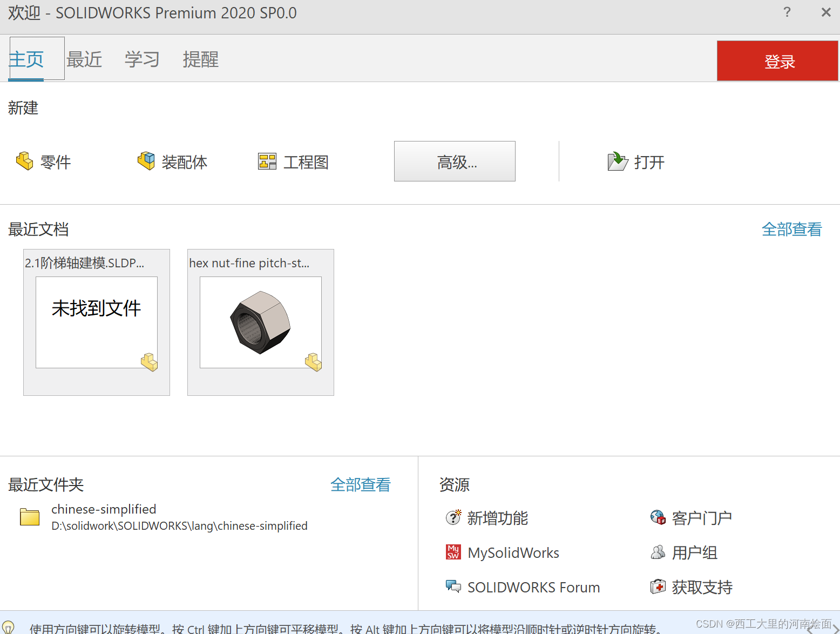Image resolution: width=840 pixels, height=634 pixels.
Task: Click file name hex nut-fine pitch-st...
Action: tap(249, 263)
